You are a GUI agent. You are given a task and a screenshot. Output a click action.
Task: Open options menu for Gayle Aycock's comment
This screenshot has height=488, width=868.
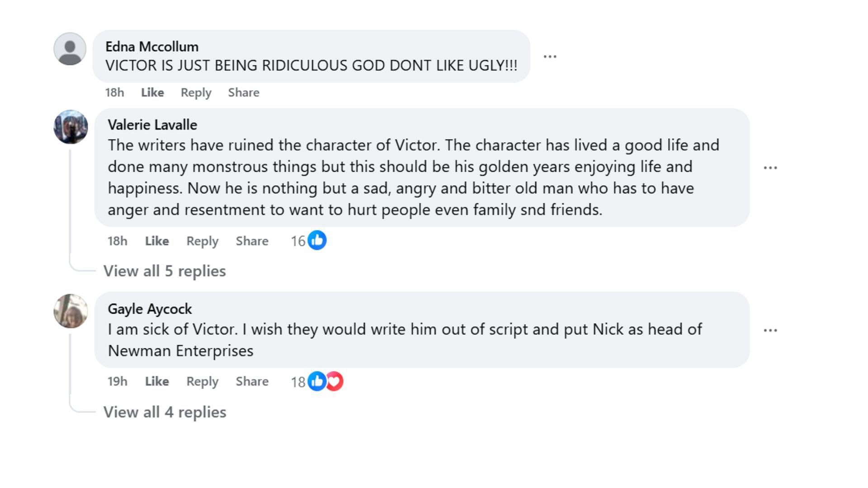point(770,330)
